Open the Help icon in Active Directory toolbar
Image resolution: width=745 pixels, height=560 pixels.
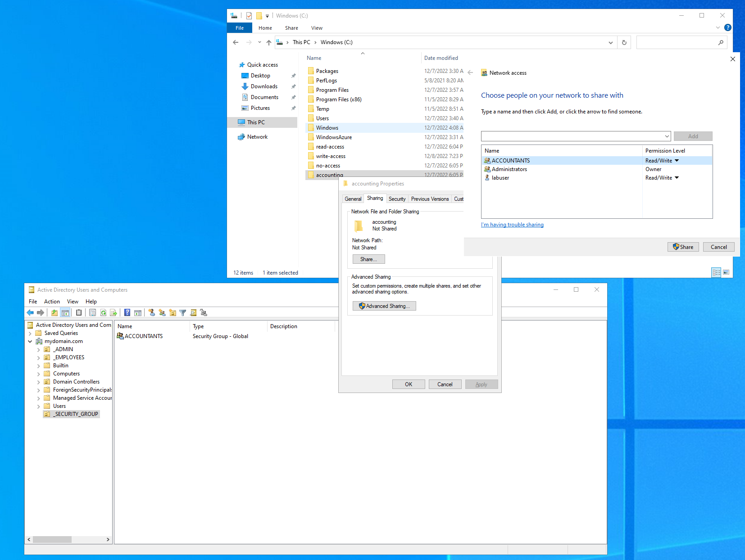(x=127, y=312)
